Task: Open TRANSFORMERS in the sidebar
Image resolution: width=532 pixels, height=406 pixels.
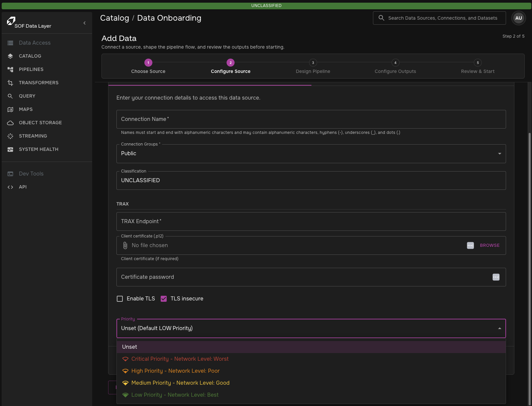Action: tap(47, 83)
